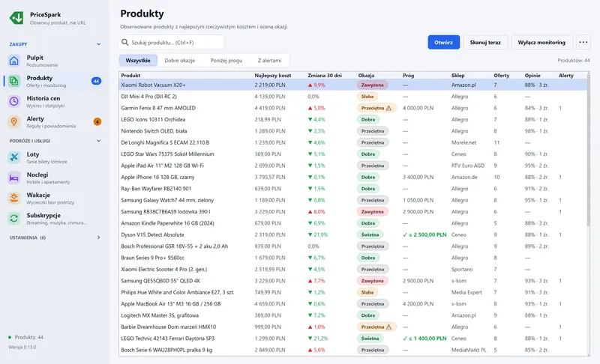Select Amazon Kindle Paperwhite 16 GB row
Screen dimensions: 600x364
352,223
